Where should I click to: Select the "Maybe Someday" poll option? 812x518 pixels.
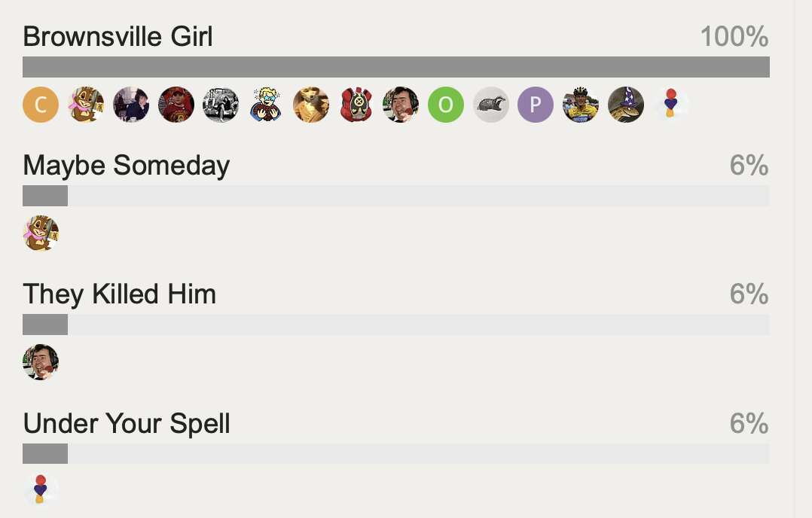pyautogui.click(x=127, y=165)
